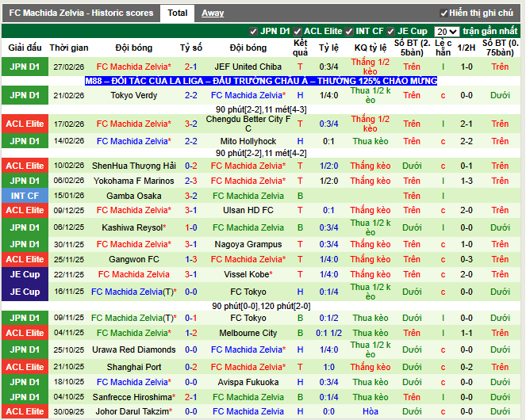This screenshot has height=420, width=526.
Task: Select Vissel Kobe team name
Action: click(248, 274)
